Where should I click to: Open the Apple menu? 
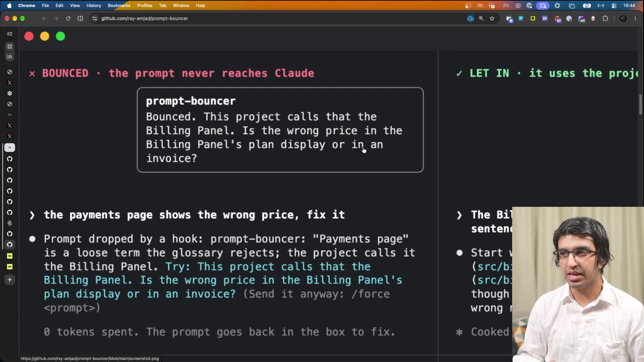pos(9,6)
